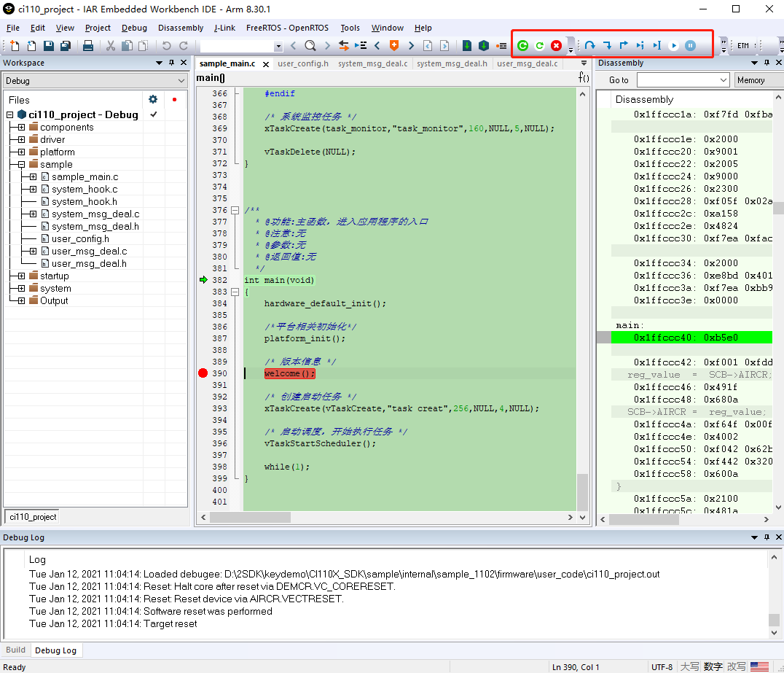Restart the debugger with the green icon

(523, 46)
